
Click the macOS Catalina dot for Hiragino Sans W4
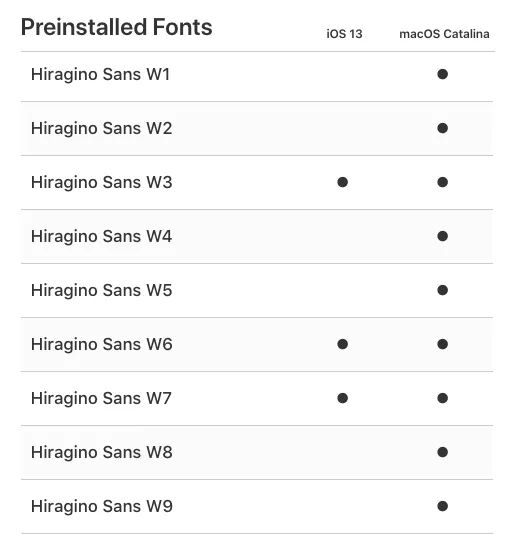point(442,236)
